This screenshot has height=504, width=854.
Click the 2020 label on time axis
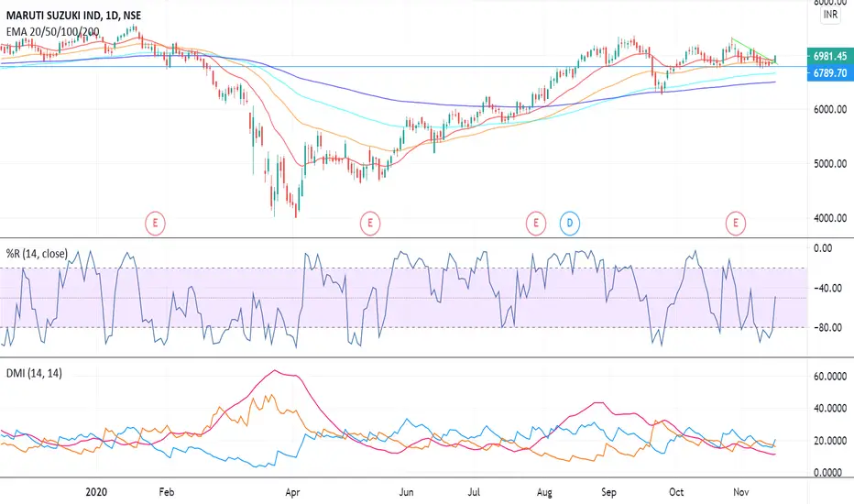(96, 492)
